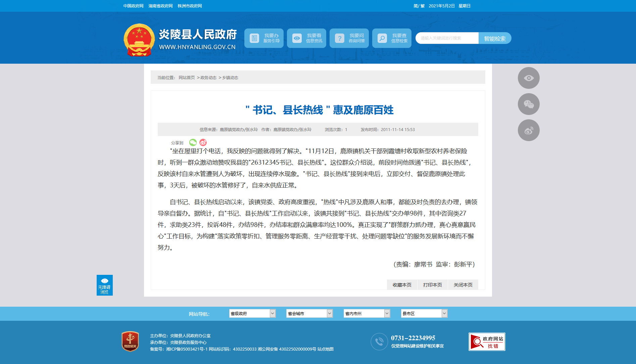Open the gray WeChat sidebar button

[x=529, y=104]
